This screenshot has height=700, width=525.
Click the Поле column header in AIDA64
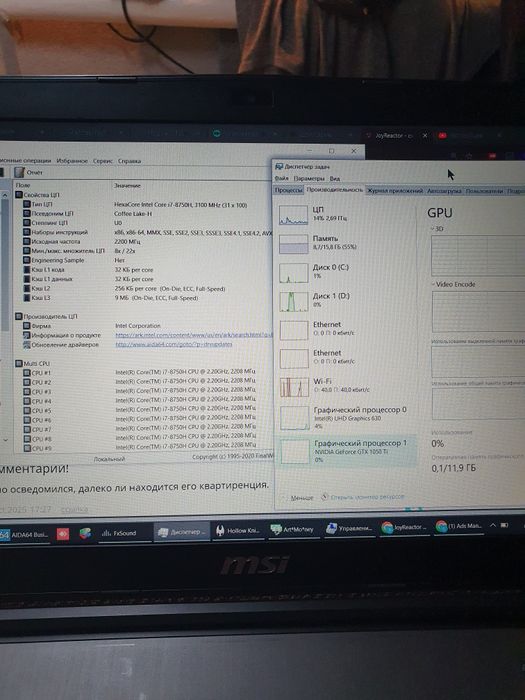pos(23,185)
